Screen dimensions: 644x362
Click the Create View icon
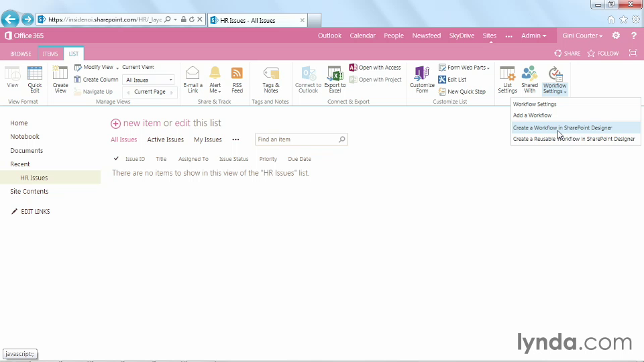click(60, 79)
